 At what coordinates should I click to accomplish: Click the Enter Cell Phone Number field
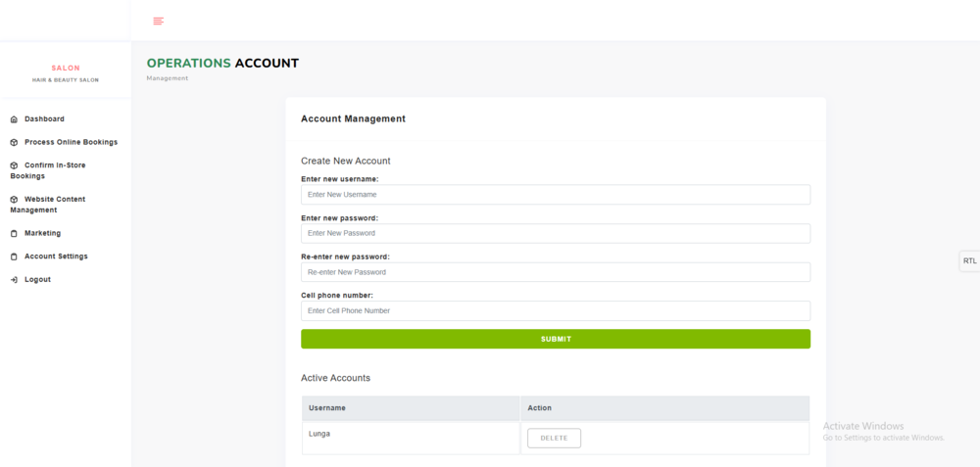[x=555, y=310]
